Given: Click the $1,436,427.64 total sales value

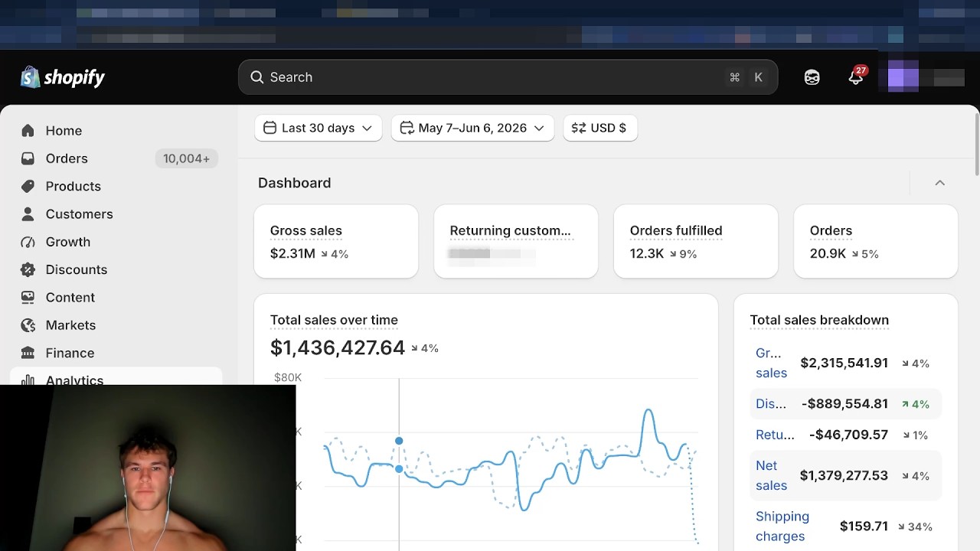Looking at the screenshot, I should [338, 347].
